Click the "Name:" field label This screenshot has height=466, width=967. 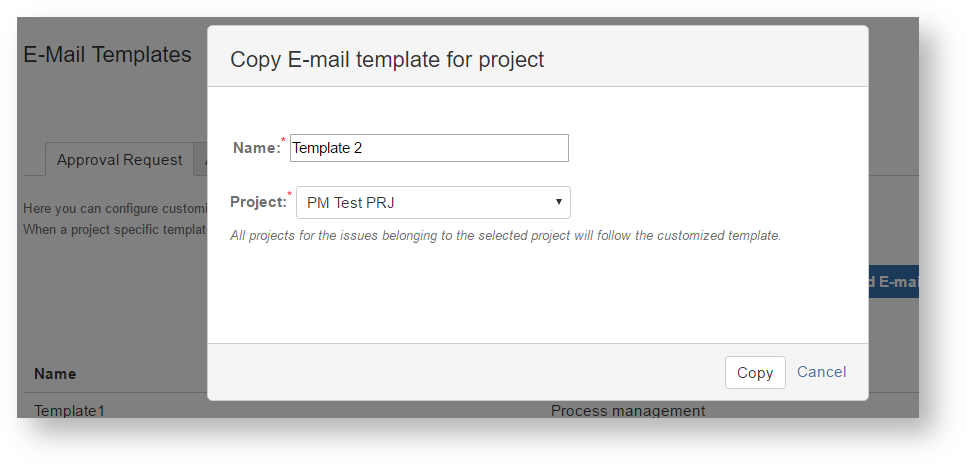click(x=256, y=148)
